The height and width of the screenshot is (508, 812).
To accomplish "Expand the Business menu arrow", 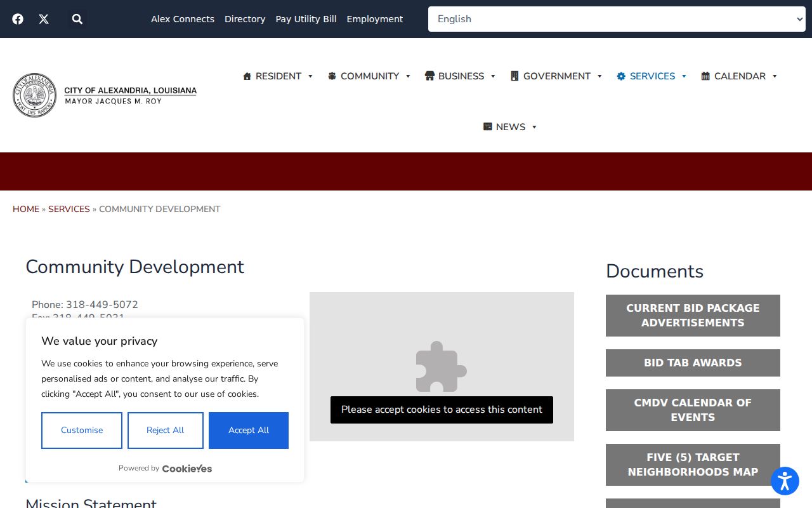I will point(493,76).
